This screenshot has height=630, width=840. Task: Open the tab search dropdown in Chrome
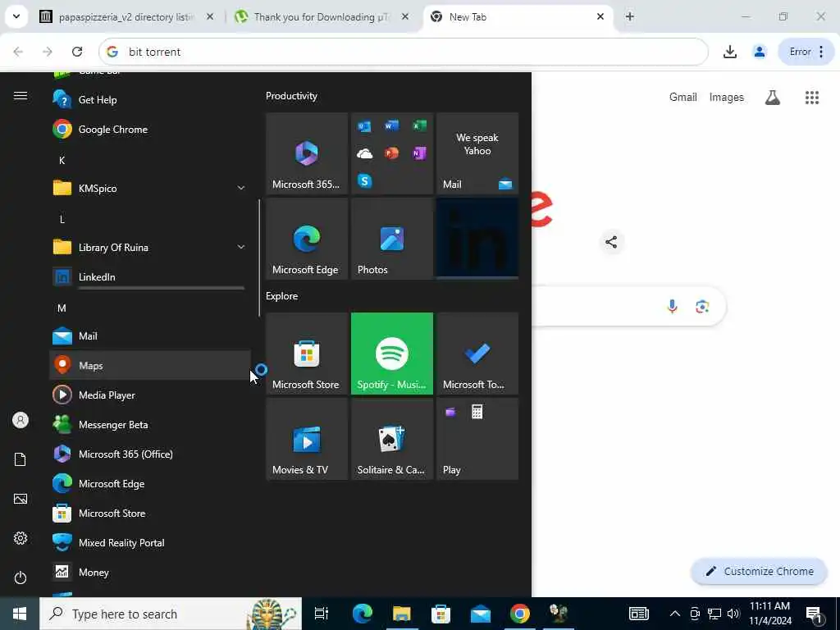(x=16, y=16)
